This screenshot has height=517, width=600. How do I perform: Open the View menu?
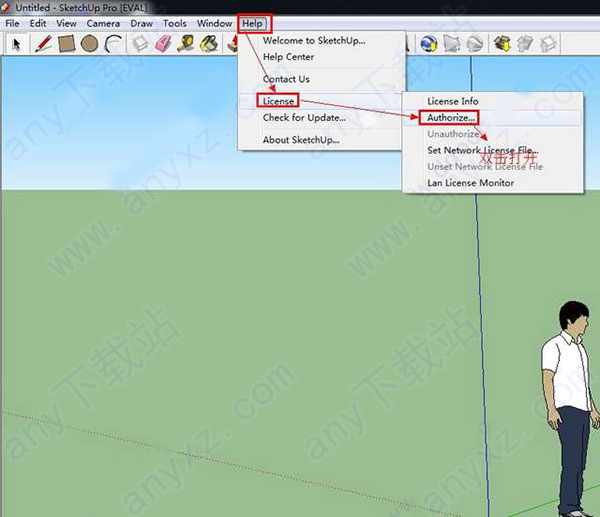pos(66,23)
